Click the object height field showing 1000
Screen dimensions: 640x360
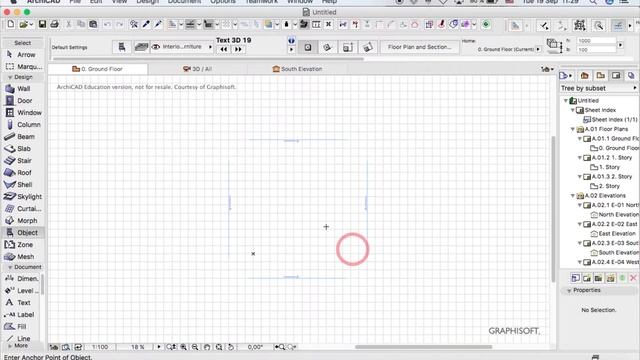coord(596,41)
